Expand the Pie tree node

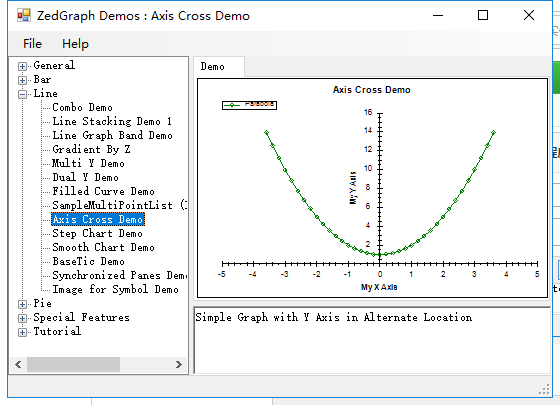pos(22,304)
